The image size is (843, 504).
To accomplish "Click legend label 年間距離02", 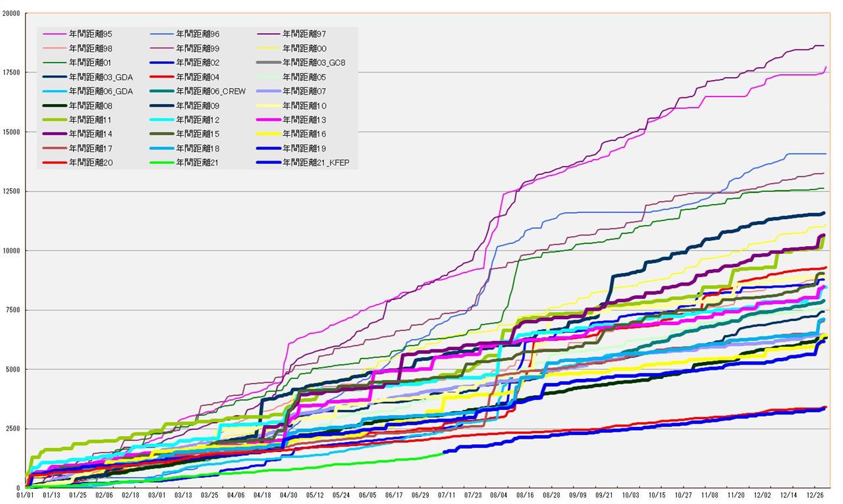I will (x=198, y=63).
